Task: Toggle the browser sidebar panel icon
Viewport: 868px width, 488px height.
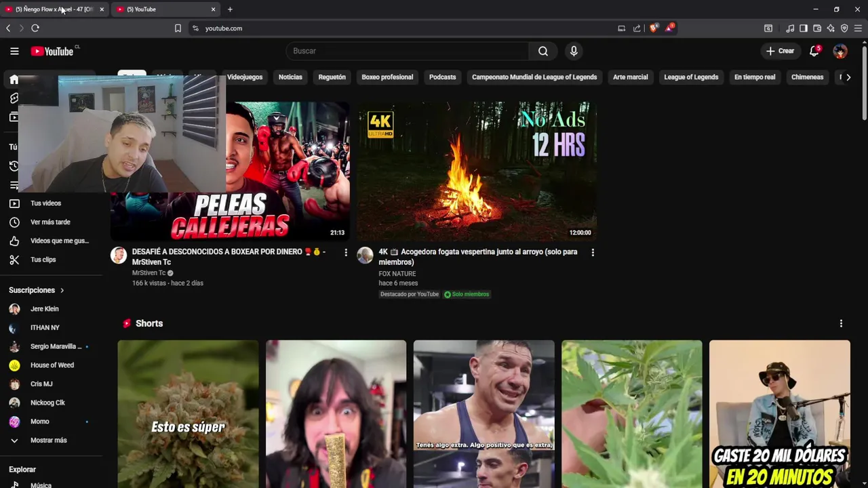Action: click(x=804, y=28)
